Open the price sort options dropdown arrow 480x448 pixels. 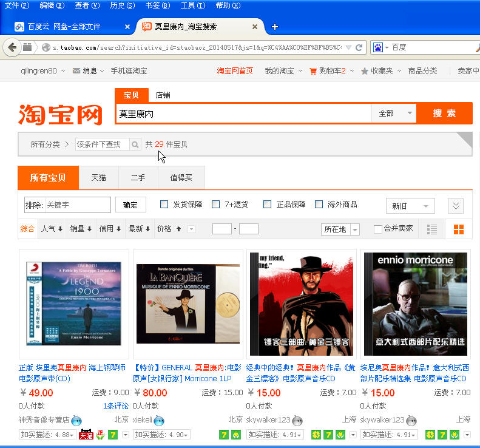tap(191, 229)
